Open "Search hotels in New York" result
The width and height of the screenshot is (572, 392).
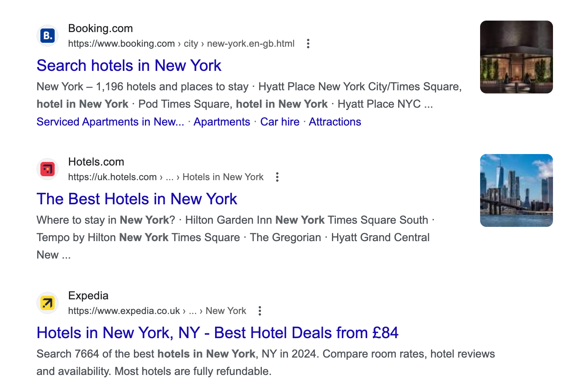pos(129,66)
